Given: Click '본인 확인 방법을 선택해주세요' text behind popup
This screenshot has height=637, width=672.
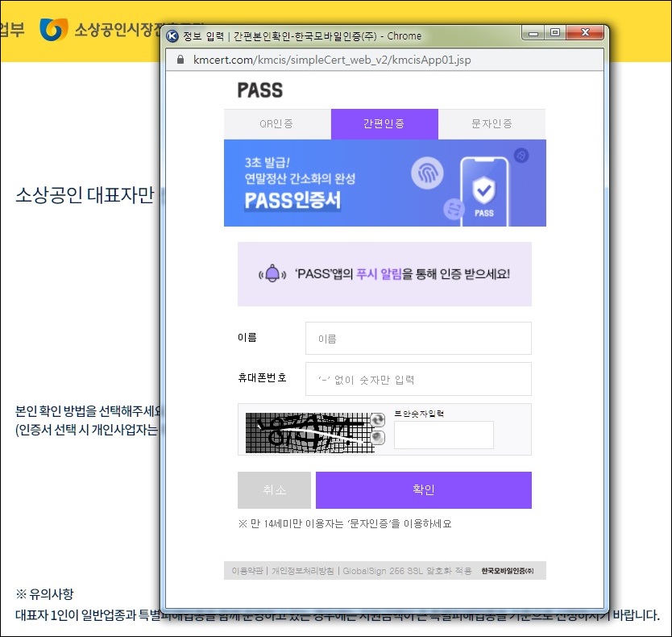Looking at the screenshot, I should tap(88, 411).
